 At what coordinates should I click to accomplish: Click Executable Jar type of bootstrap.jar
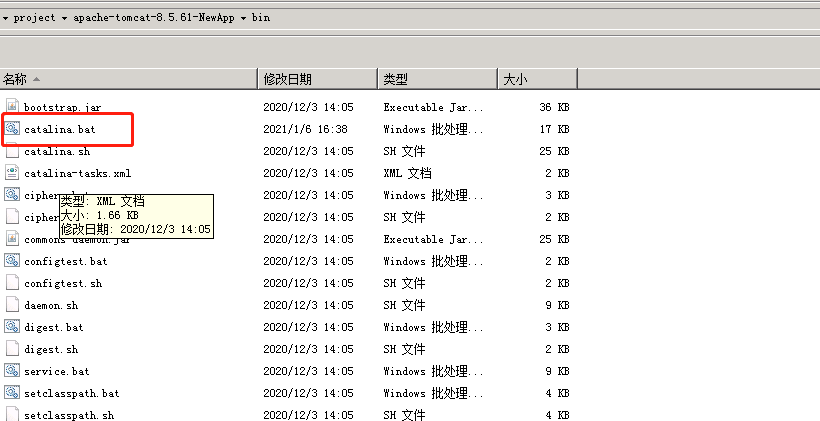coord(434,107)
